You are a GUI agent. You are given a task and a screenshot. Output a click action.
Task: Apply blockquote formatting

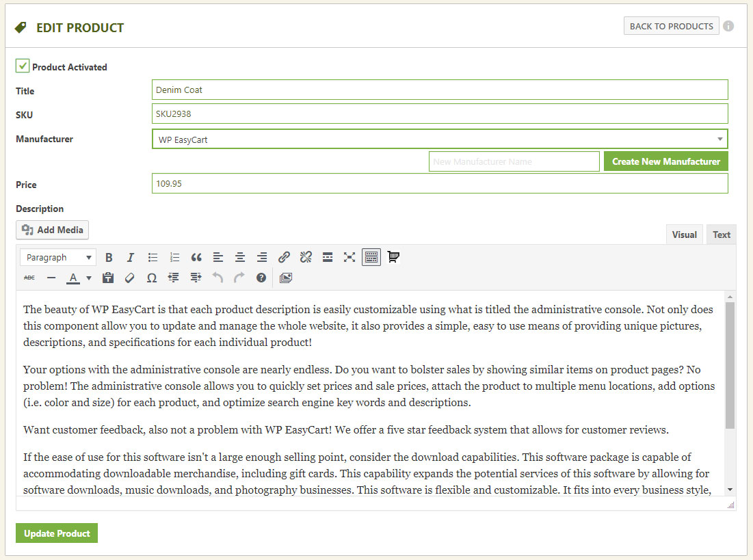click(196, 257)
